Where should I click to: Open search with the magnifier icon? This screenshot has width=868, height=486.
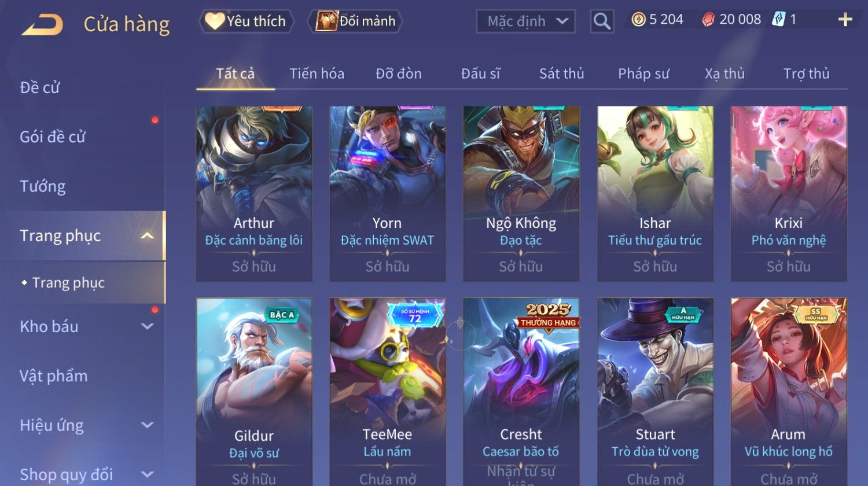tap(602, 21)
